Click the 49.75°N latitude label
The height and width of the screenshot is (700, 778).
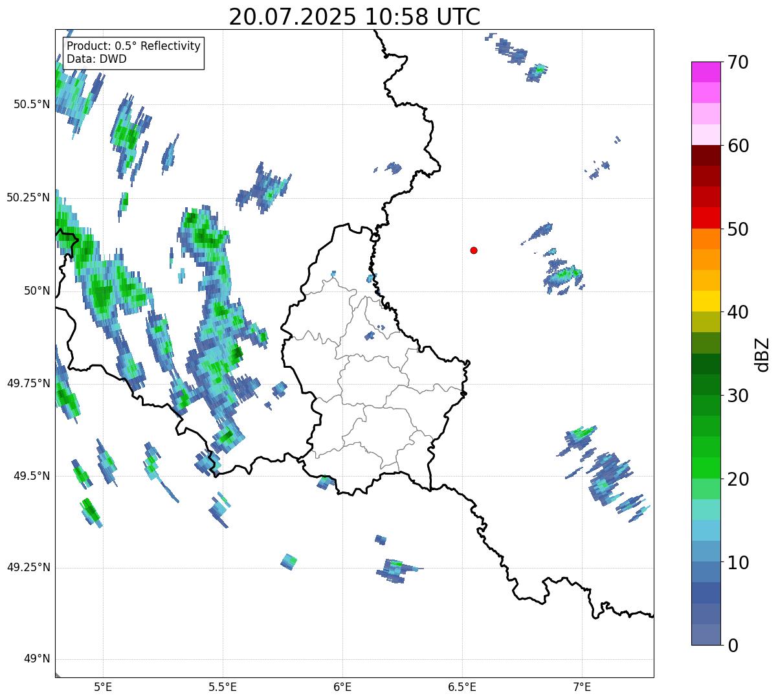(28, 383)
